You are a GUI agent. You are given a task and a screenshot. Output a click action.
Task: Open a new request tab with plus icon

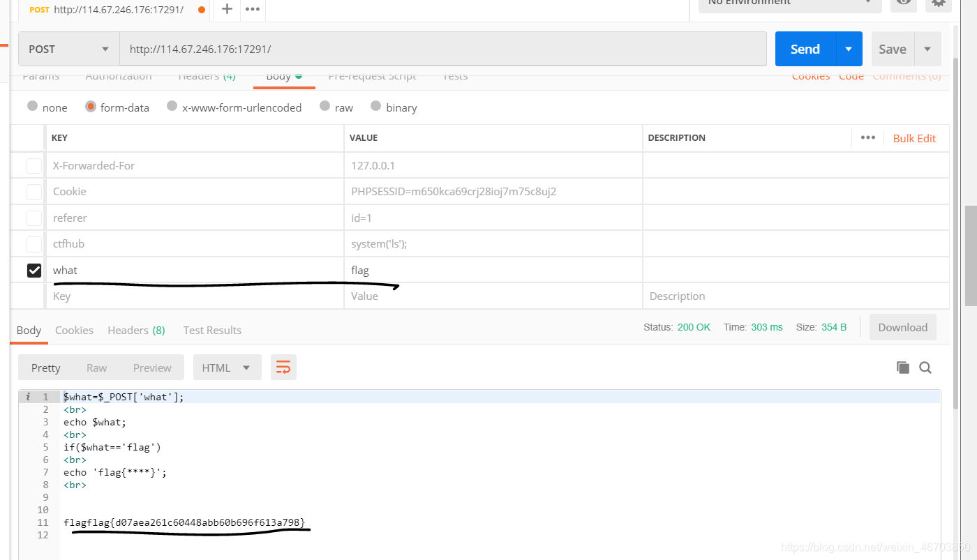[227, 9]
